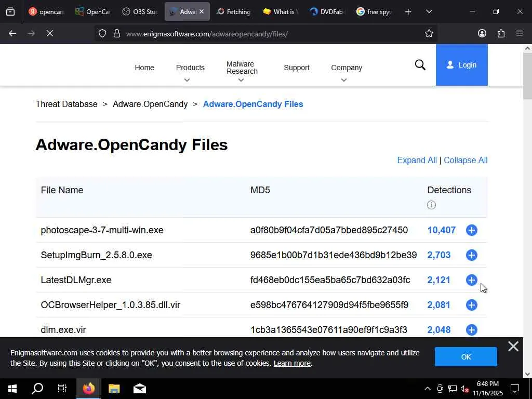Switch to the free spyware Google tab
The height and width of the screenshot is (399, 532).
coord(374,11)
